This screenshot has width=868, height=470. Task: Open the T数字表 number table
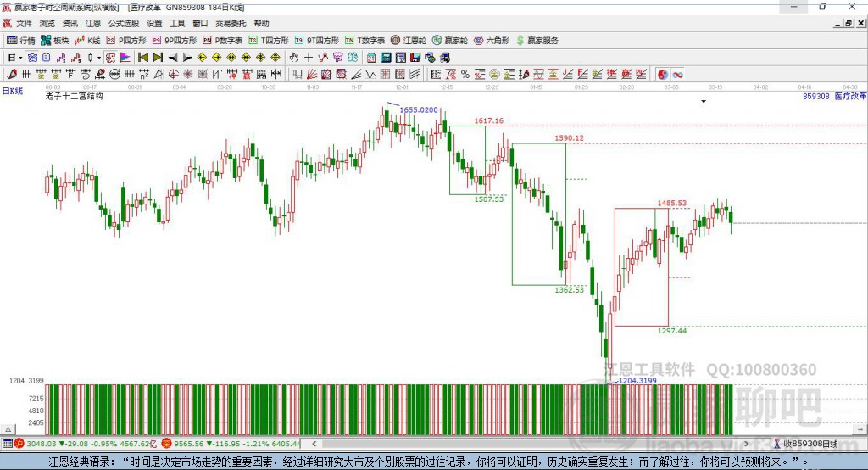point(364,41)
